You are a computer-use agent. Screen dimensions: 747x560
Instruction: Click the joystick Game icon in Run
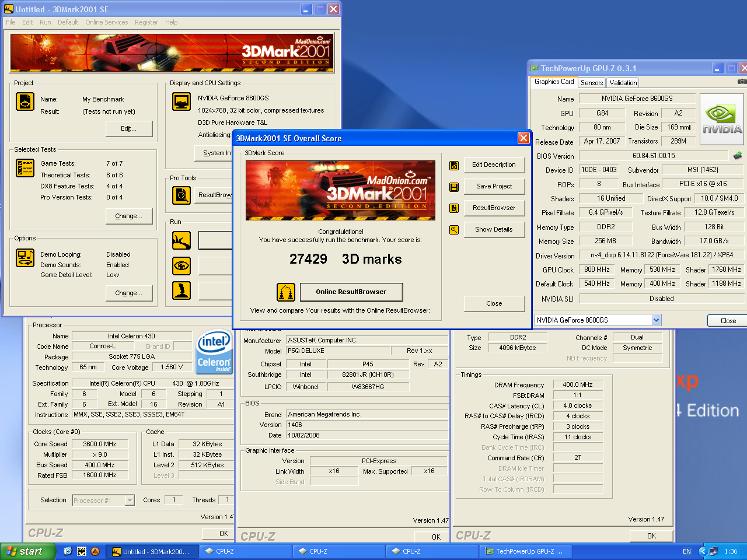[181, 290]
